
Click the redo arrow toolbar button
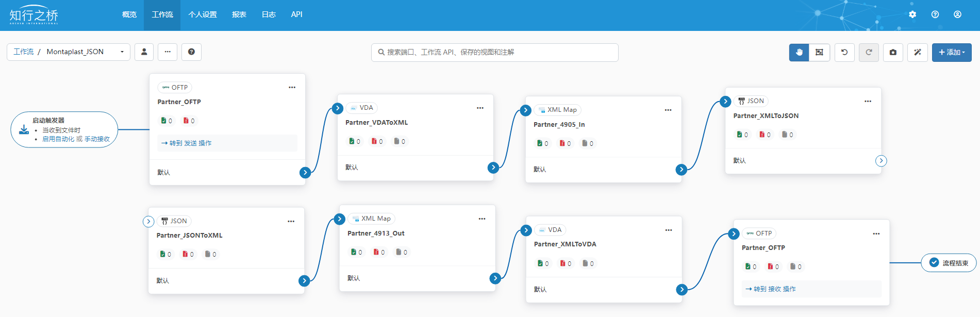pyautogui.click(x=869, y=52)
